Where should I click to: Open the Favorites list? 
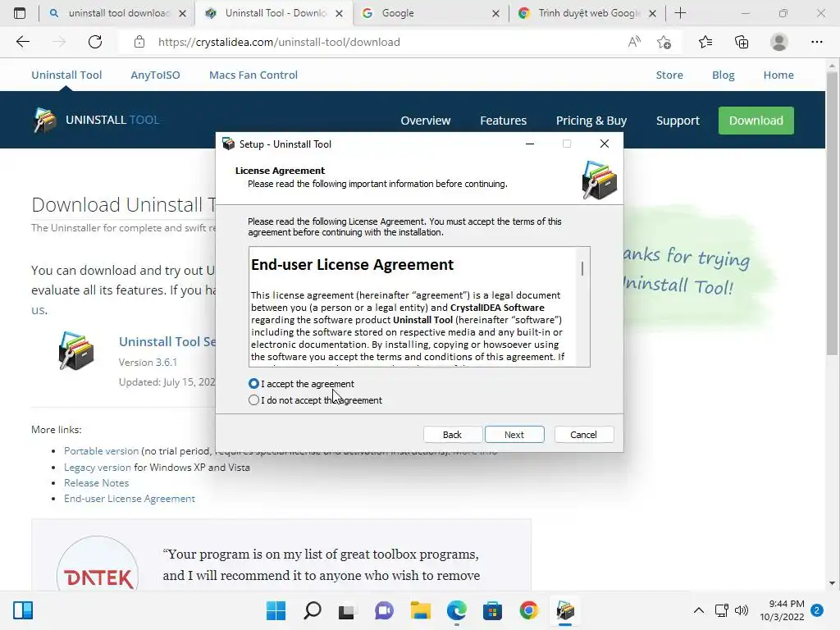705,42
